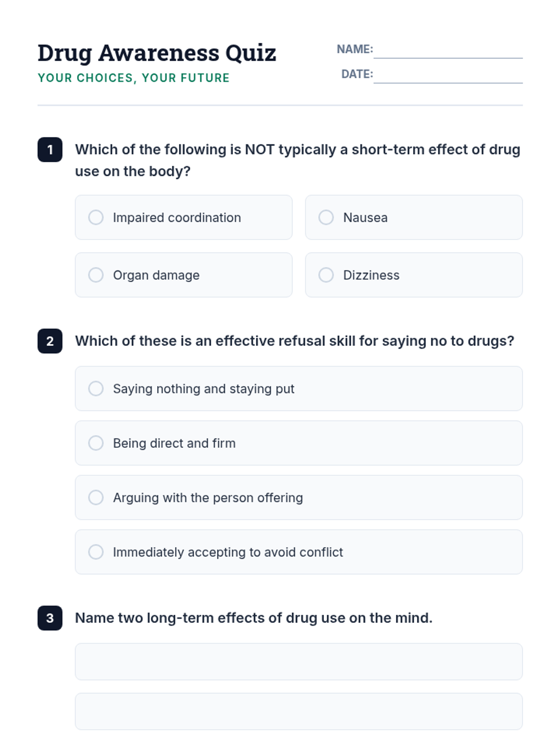Click the DATE input line
This screenshot has height=747, width=560.
pos(448,75)
